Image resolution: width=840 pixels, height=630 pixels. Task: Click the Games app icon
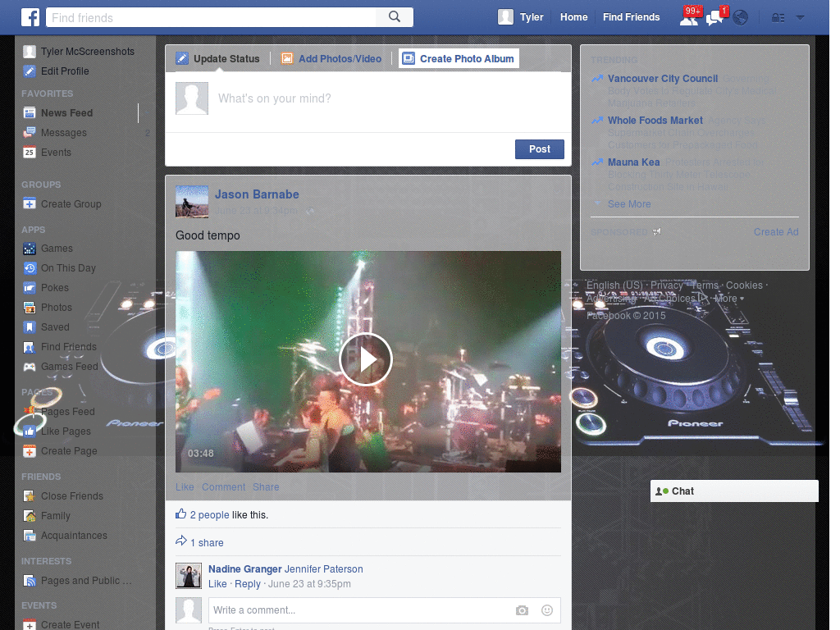click(x=30, y=249)
